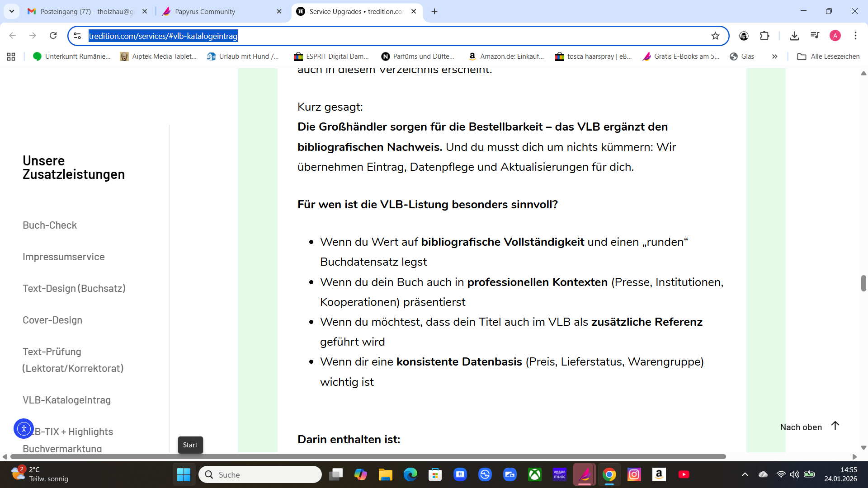The height and width of the screenshot is (488, 868).
Task: Show hidden system tray icons
Action: click(745, 474)
